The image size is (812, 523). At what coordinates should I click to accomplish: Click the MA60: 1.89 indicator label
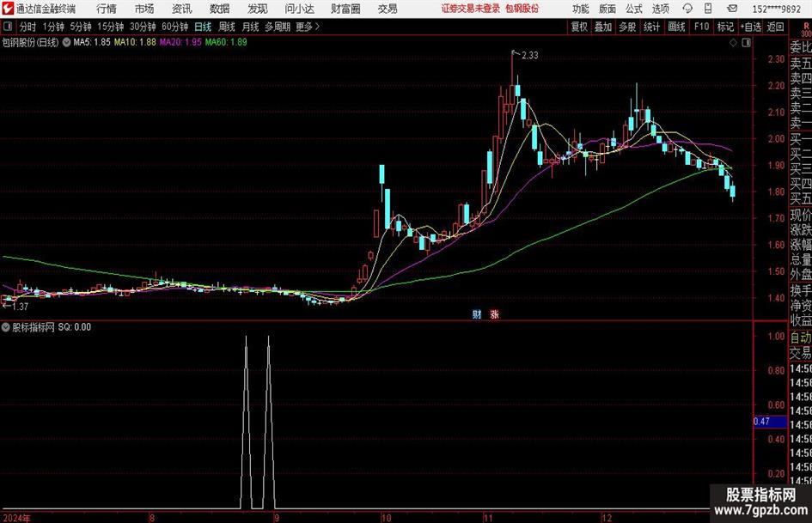pos(226,42)
